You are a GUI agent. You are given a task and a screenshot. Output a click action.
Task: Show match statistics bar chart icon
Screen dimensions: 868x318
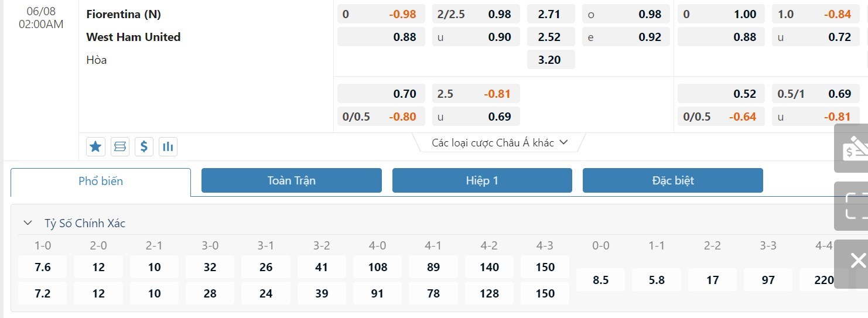click(x=168, y=146)
